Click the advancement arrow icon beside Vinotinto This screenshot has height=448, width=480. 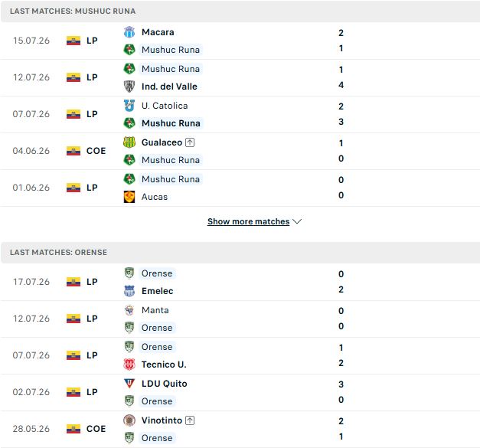pyautogui.click(x=190, y=420)
